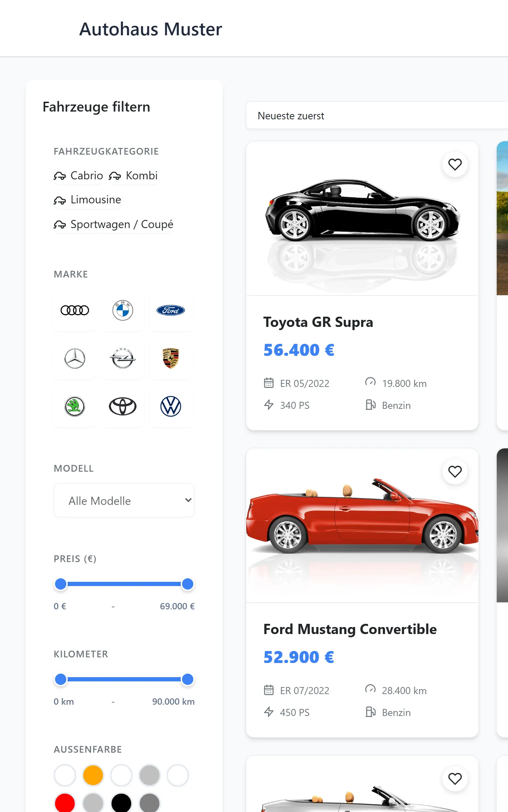The height and width of the screenshot is (812, 508).
Task: Filter by the Porsche crest logo
Action: (x=171, y=359)
